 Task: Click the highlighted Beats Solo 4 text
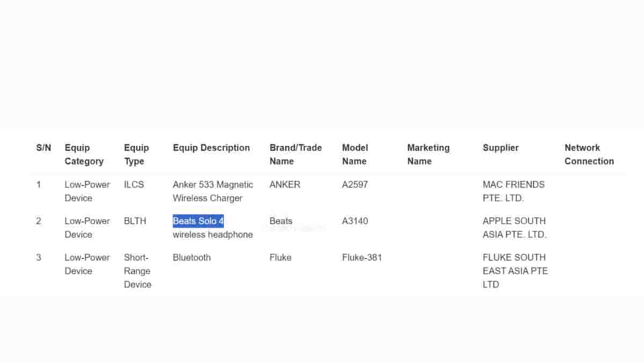pyautogui.click(x=198, y=221)
